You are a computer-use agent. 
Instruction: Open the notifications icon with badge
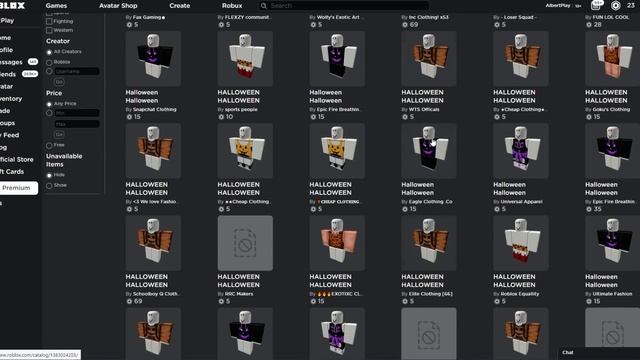[596, 5]
